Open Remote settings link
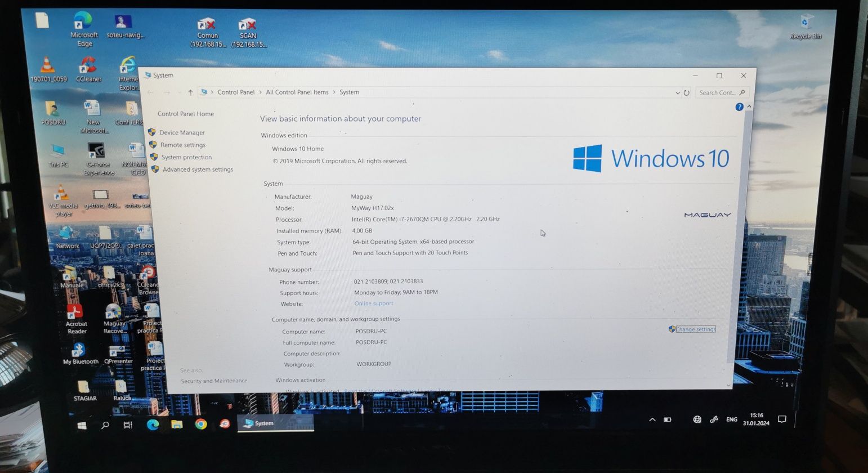The height and width of the screenshot is (473, 868). (x=183, y=145)
